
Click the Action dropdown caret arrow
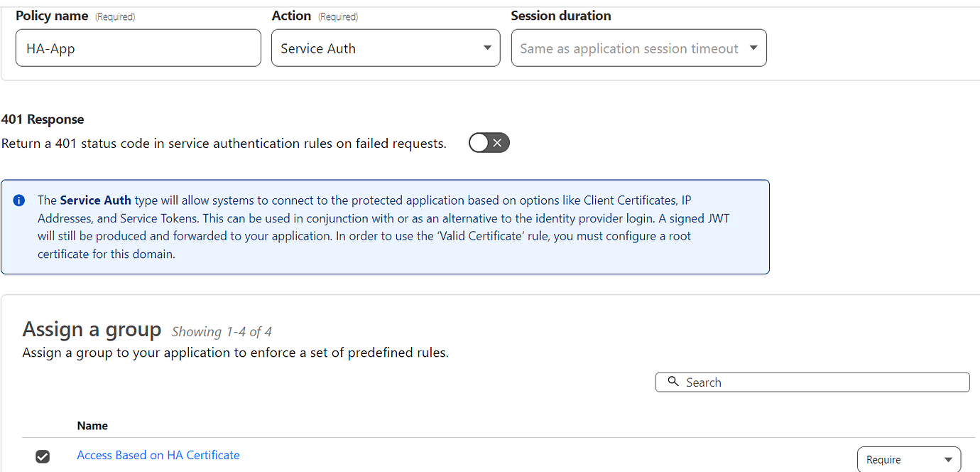(x=487, y=48)
